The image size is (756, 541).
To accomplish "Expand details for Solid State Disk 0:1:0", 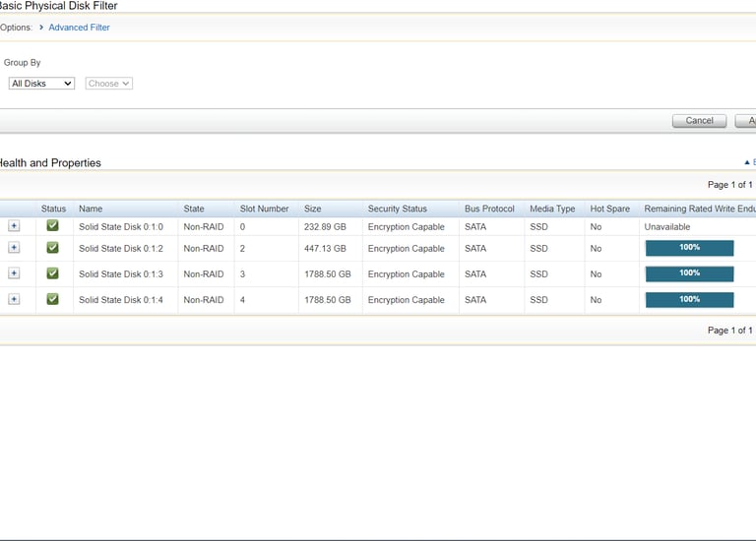I will pyautogui.click(x=14, y=226).
